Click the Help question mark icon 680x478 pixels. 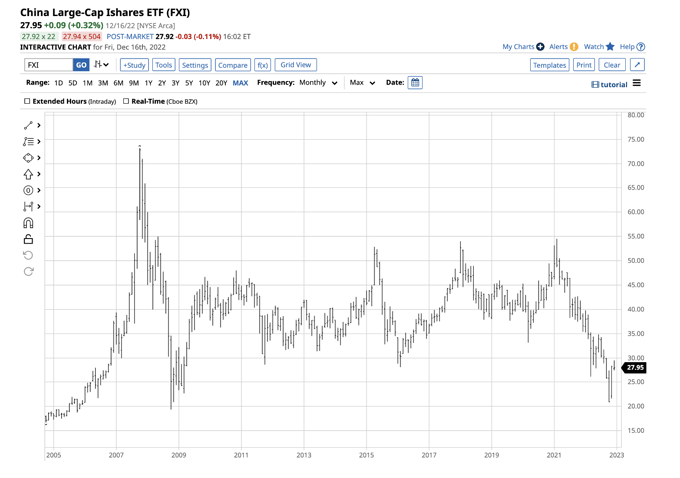coord(641,46)
